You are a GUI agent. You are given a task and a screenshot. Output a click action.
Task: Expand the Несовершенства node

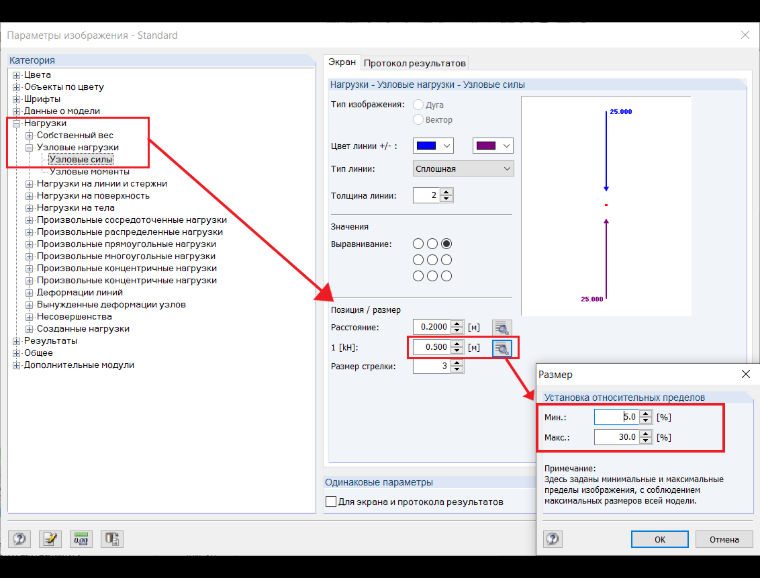[29, 317]
